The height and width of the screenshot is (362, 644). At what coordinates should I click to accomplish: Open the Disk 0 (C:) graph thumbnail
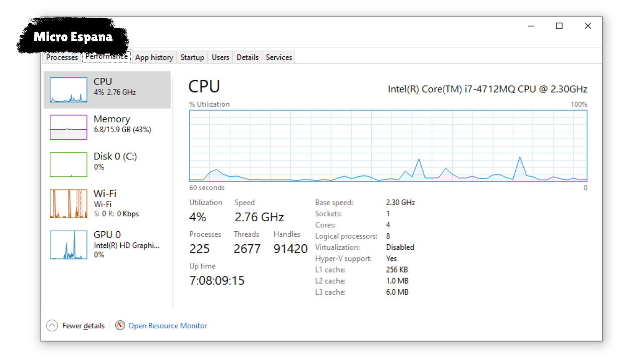(68, 164)
